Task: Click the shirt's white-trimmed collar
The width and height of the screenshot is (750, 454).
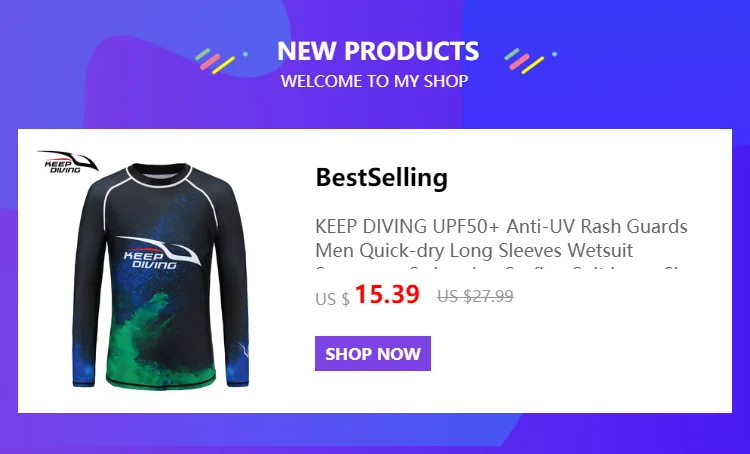Action: 159,175
